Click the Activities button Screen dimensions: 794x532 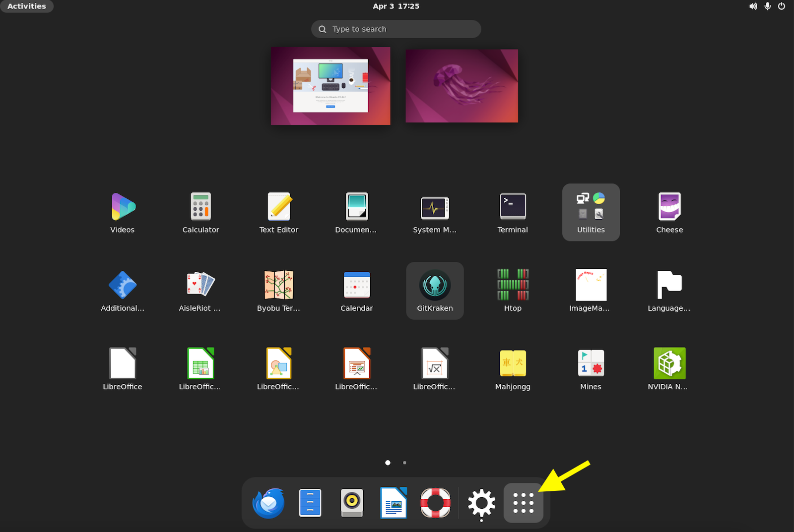pos(27,6)
